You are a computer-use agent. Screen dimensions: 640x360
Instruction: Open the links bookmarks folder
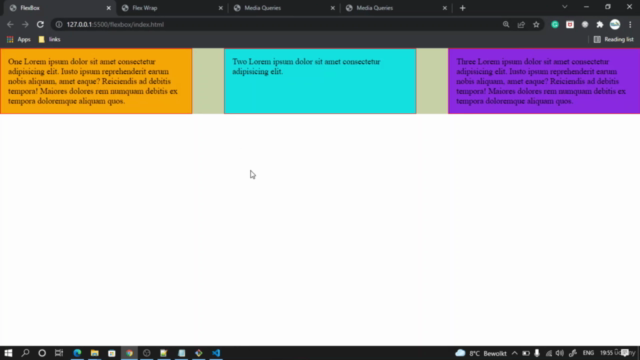49,40
